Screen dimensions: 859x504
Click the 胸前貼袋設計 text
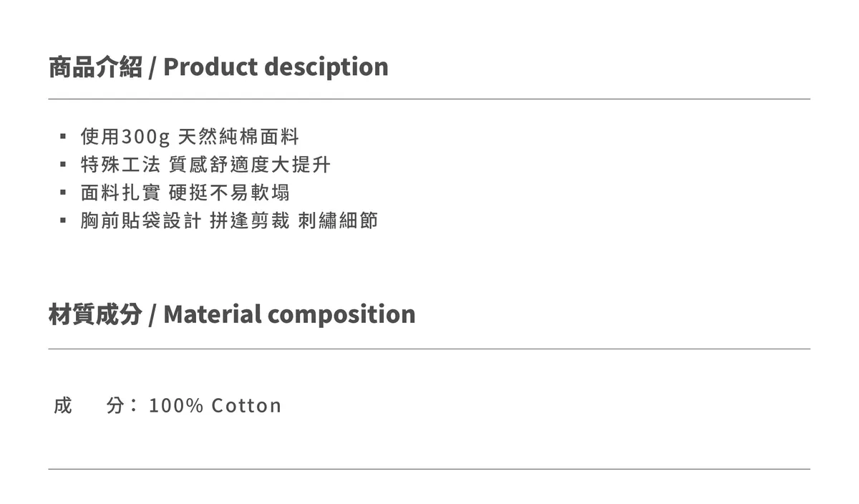point(140,220)
